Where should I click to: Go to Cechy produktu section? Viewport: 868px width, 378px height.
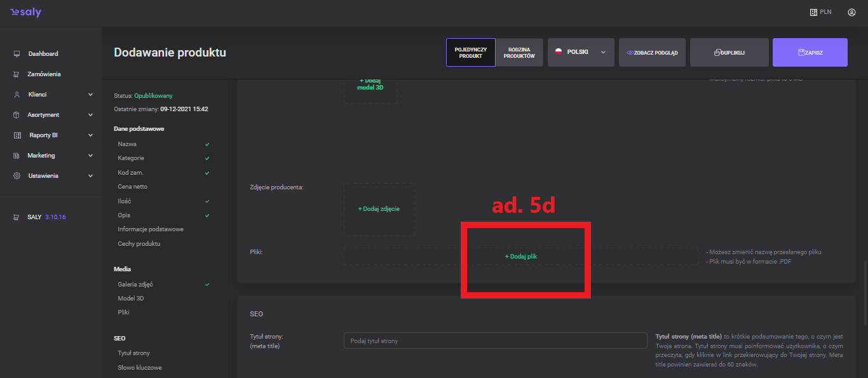[x=139, y=244]
